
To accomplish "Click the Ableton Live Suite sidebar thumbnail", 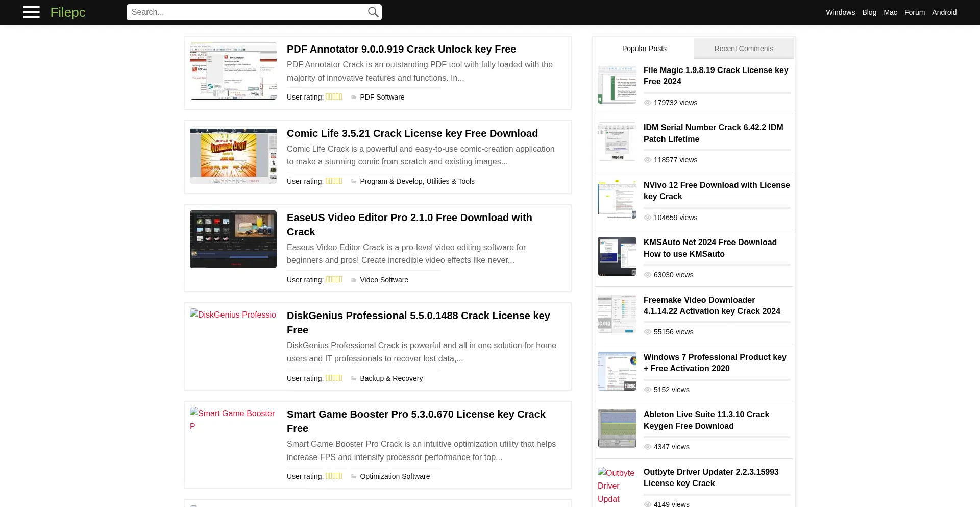I will 617,428.
